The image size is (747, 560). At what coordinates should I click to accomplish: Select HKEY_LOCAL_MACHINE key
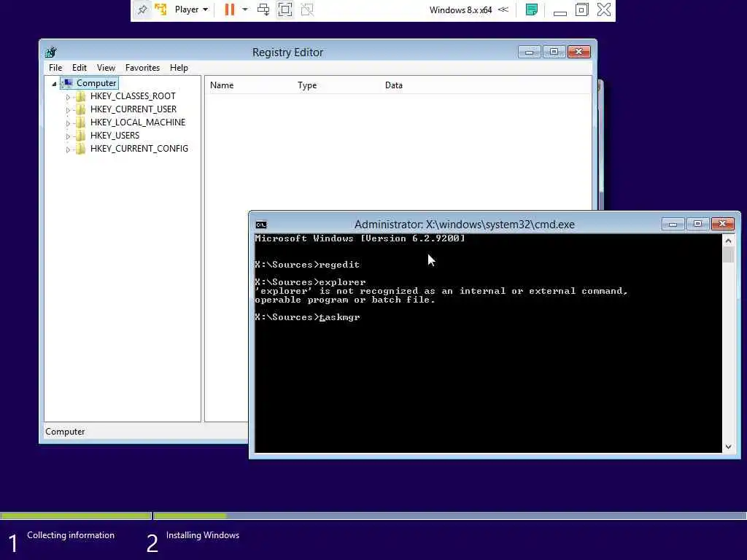(138, 122)
